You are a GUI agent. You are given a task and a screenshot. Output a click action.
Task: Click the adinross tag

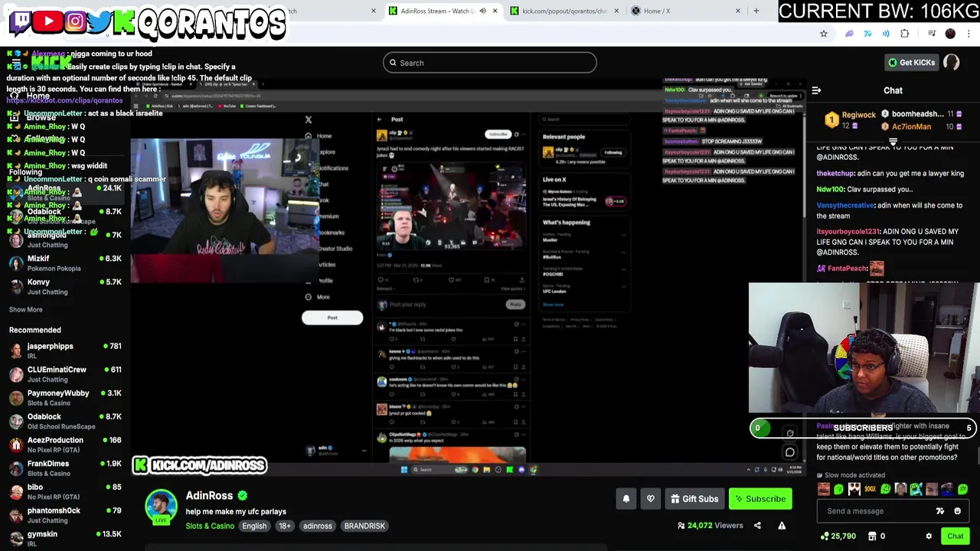[317, 526]
